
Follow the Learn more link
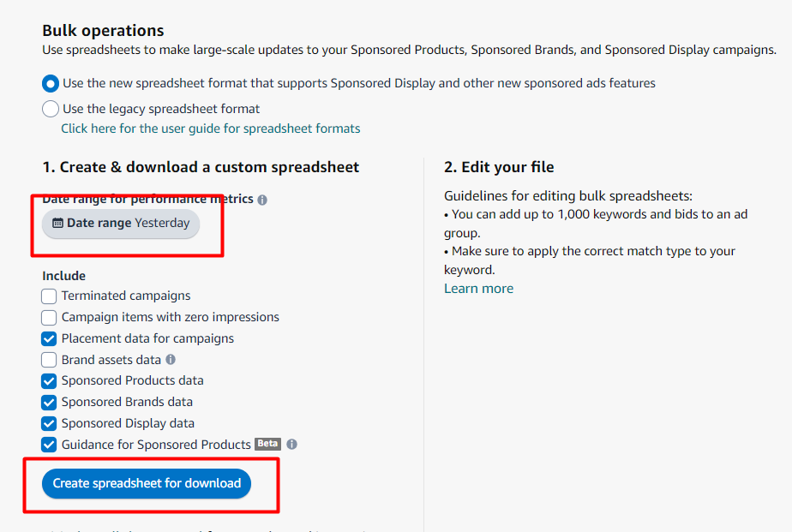click(478, 289)
